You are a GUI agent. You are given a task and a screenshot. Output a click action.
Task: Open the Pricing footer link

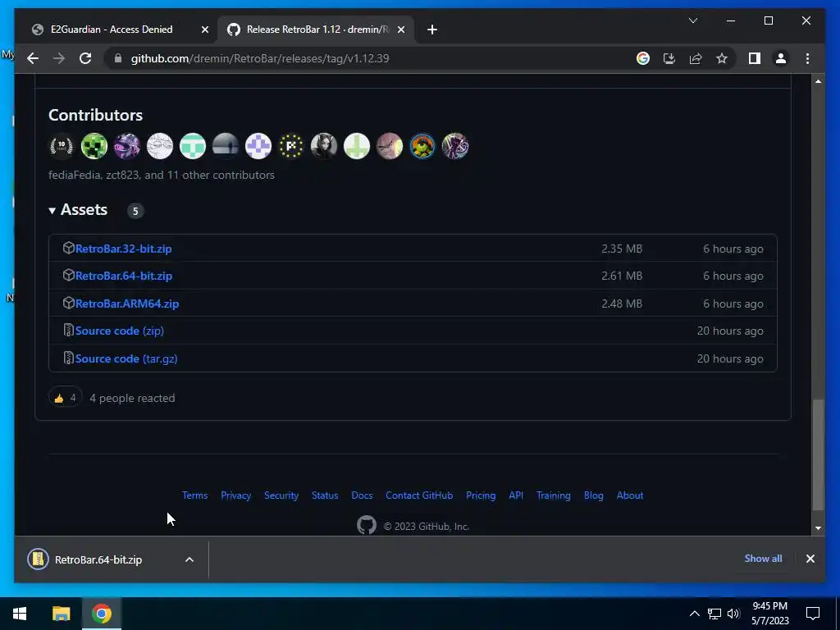481,495
